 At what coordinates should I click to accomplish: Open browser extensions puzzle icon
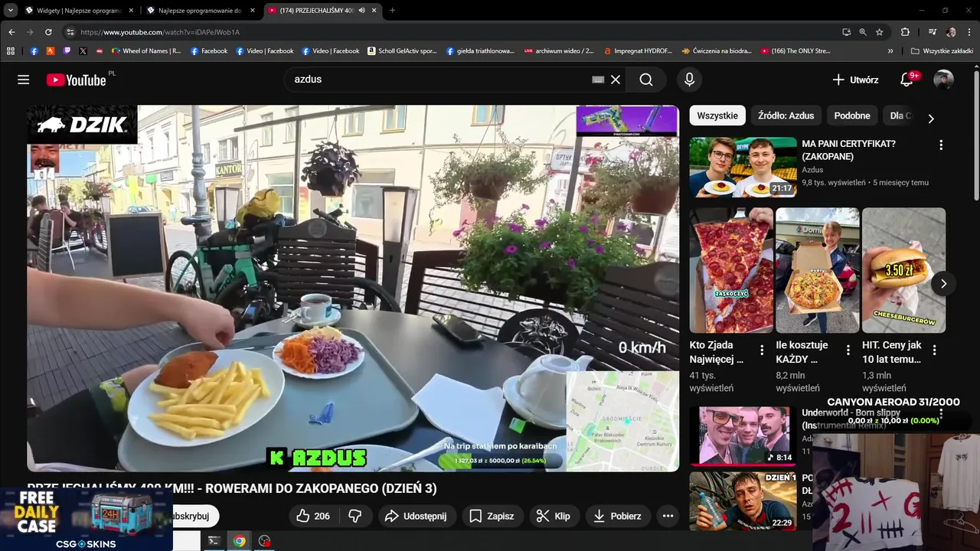(x=905, y=32)
